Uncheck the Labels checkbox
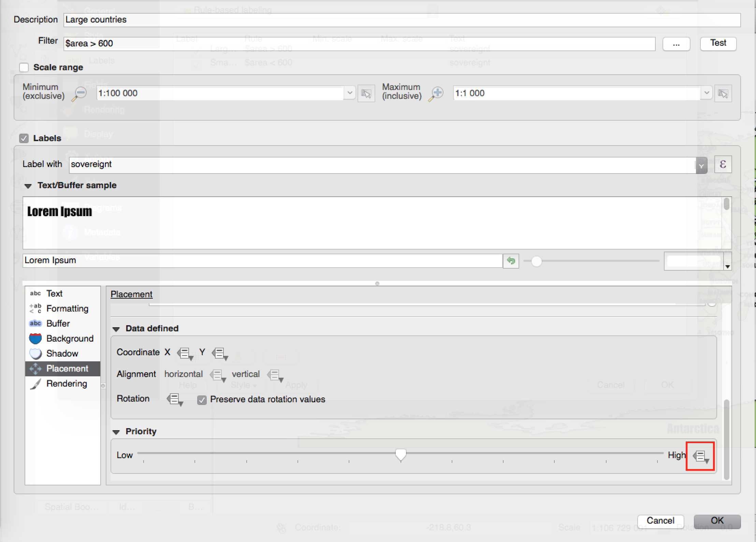The width and height of the screenshot is (756, 542). pyautogui.click(x=24, y=138)
